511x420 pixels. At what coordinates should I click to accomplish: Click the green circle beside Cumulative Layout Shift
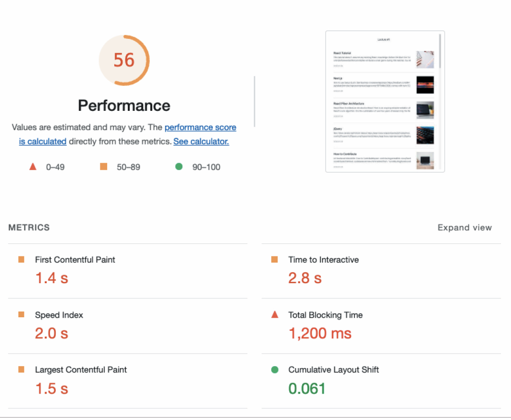[x=275, y=370]
